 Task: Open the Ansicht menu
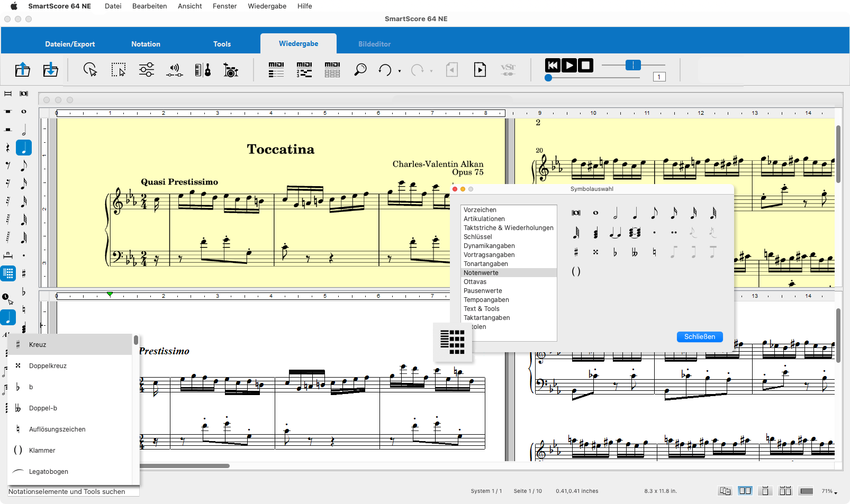tap(189, 6)
